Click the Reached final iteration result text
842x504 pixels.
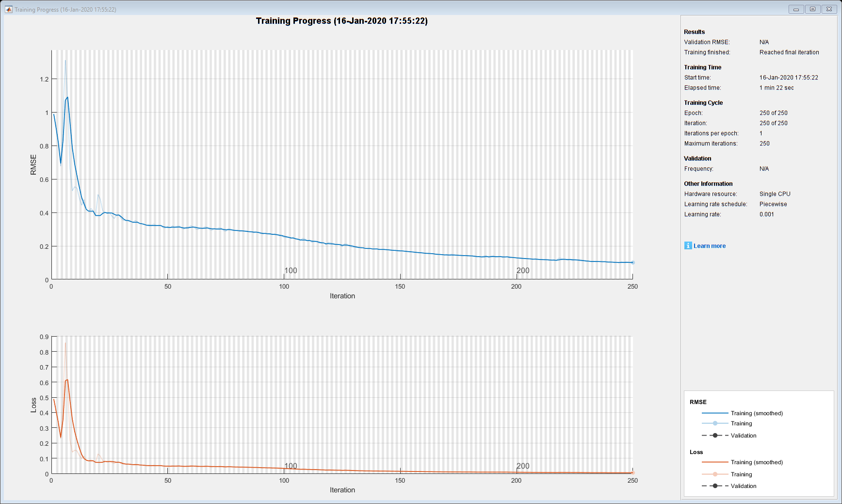(789, 52)
